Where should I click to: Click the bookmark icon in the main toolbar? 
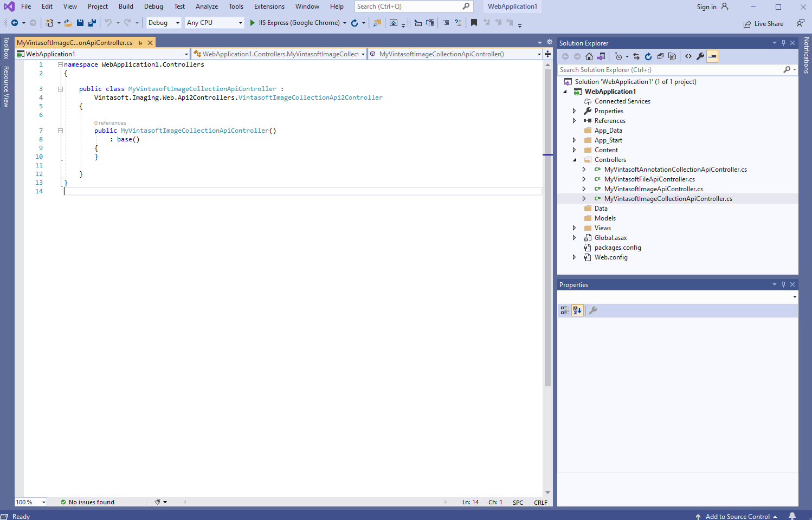tap(474, 23)
